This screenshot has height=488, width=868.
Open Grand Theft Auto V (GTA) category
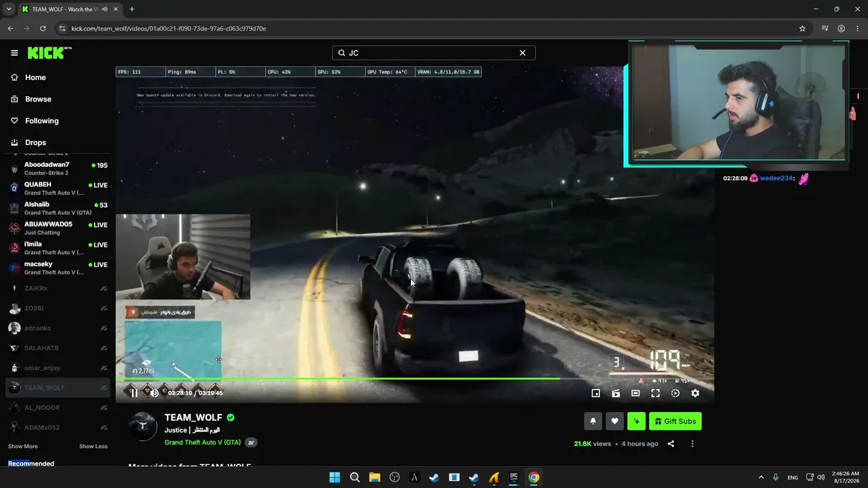coord(202,443)
